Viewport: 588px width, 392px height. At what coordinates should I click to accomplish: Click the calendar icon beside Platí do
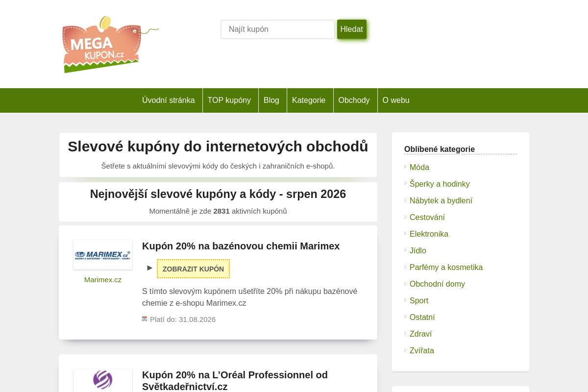click(145, 318)
